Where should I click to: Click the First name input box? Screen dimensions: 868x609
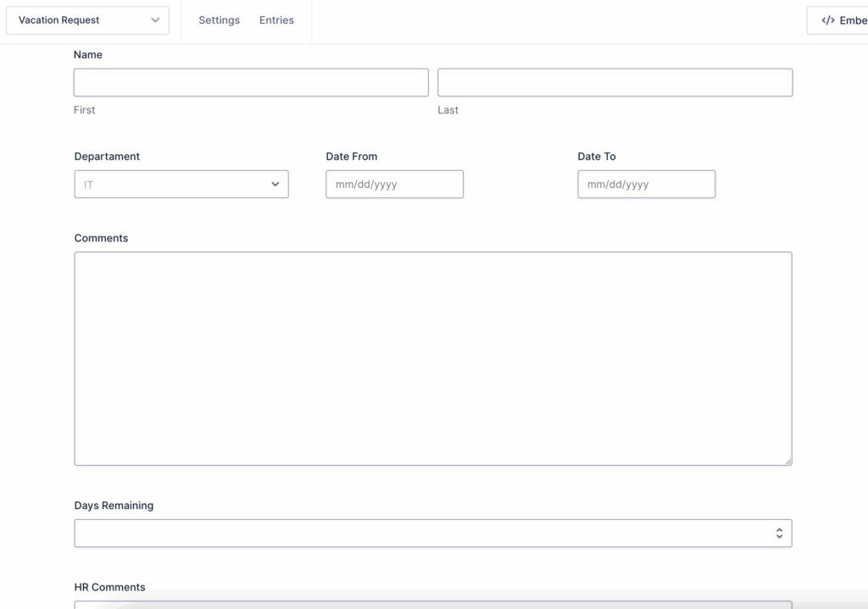click(250, 82)
